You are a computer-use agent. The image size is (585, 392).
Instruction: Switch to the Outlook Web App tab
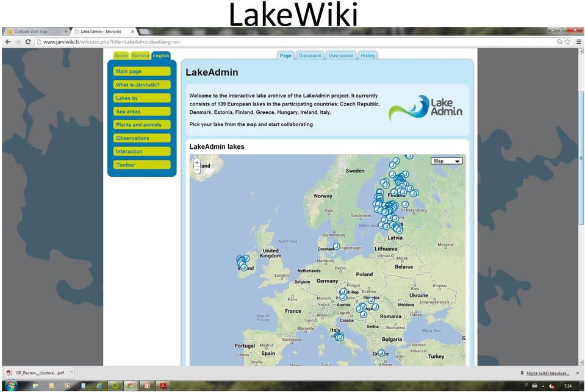(36, 32)
